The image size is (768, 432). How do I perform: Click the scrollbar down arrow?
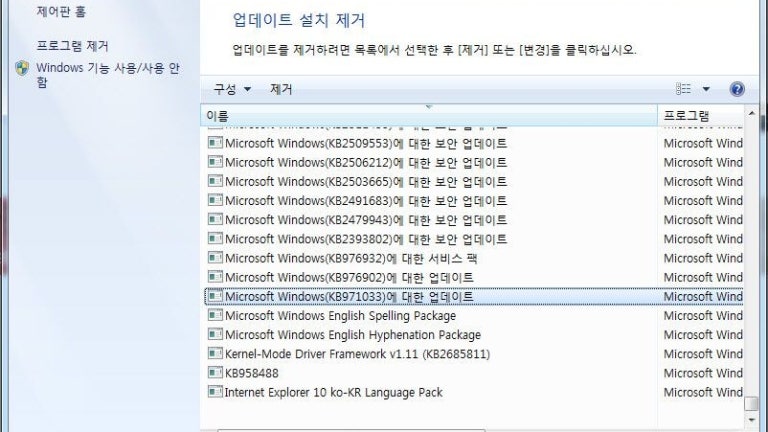tap(752, 420)
